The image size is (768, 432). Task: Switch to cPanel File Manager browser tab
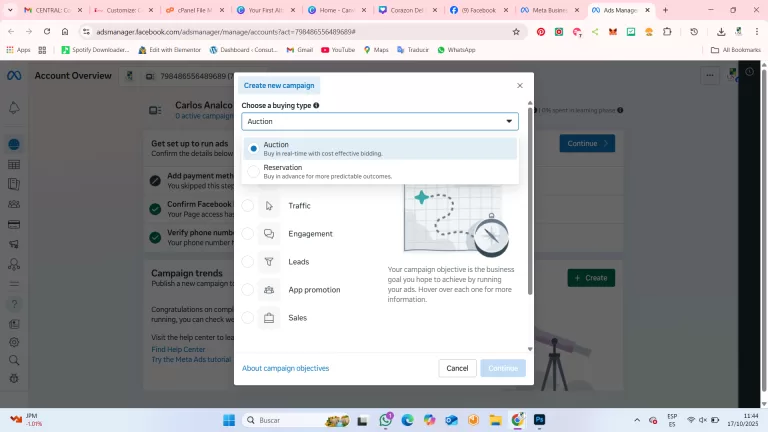point(194,10)
